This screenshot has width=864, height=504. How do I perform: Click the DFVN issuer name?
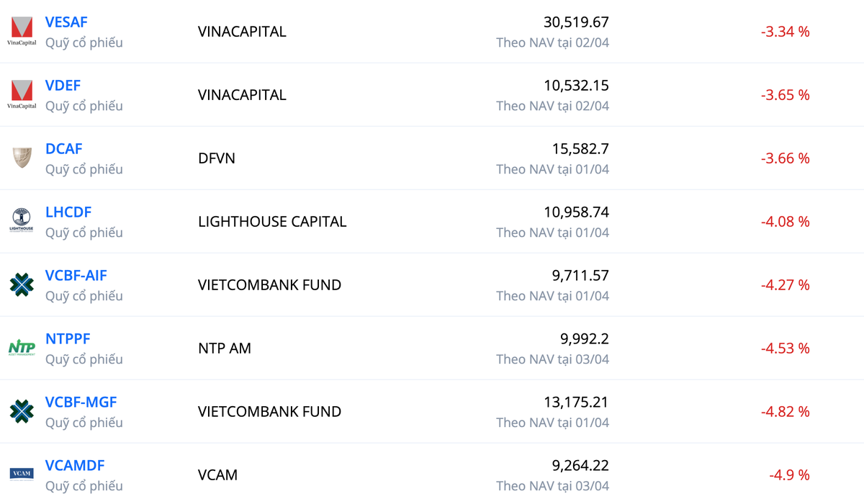217,158
